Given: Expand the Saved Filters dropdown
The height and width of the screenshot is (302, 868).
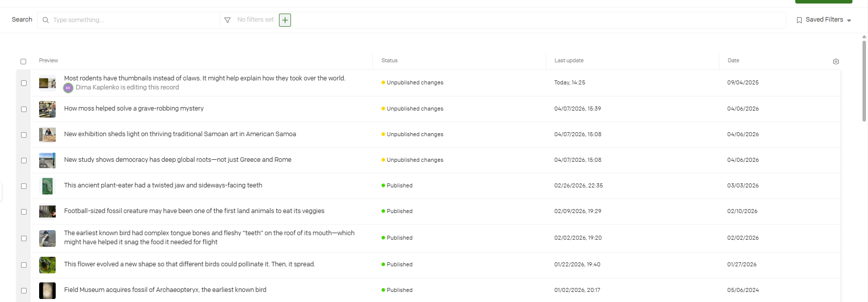Looking at the screenshot, I should click(849, 21).
